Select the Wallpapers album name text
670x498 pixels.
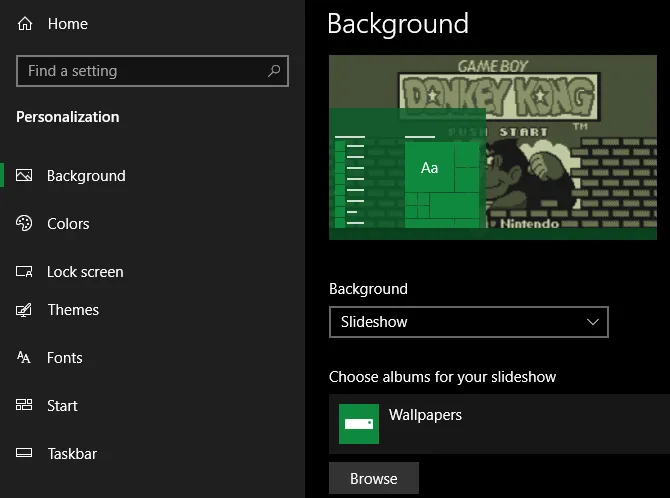click(x=425, y=415)
